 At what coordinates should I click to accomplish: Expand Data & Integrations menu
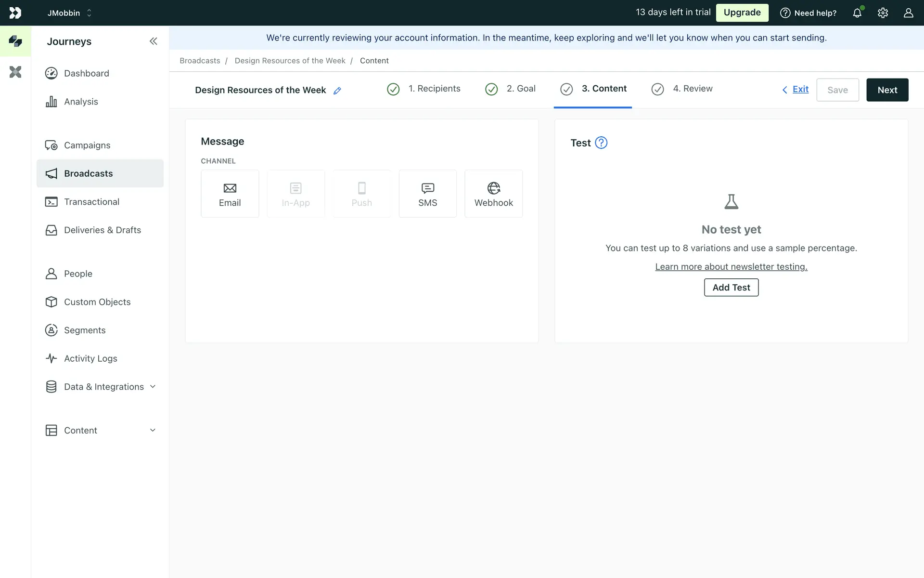pyautogui.click(x=153, y=387)
